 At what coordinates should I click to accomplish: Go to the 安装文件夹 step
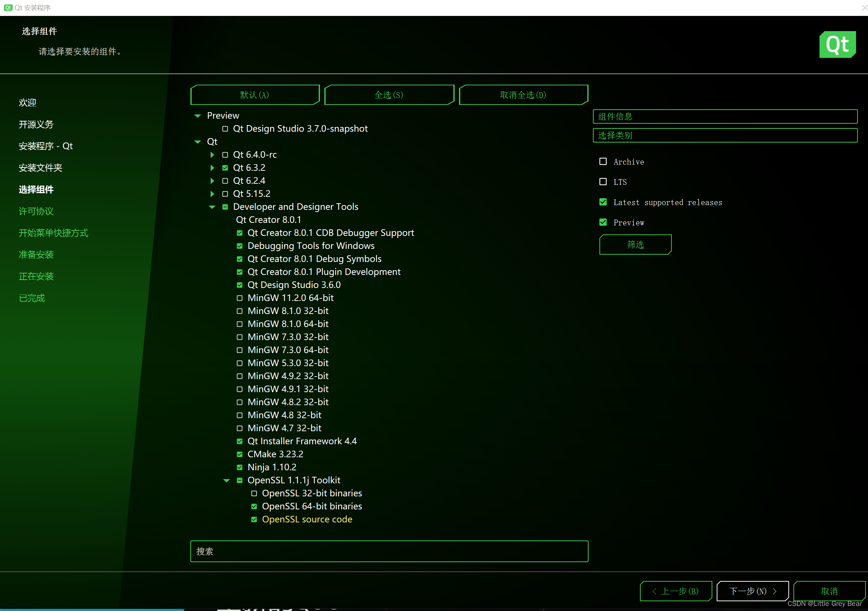(41, 168)
